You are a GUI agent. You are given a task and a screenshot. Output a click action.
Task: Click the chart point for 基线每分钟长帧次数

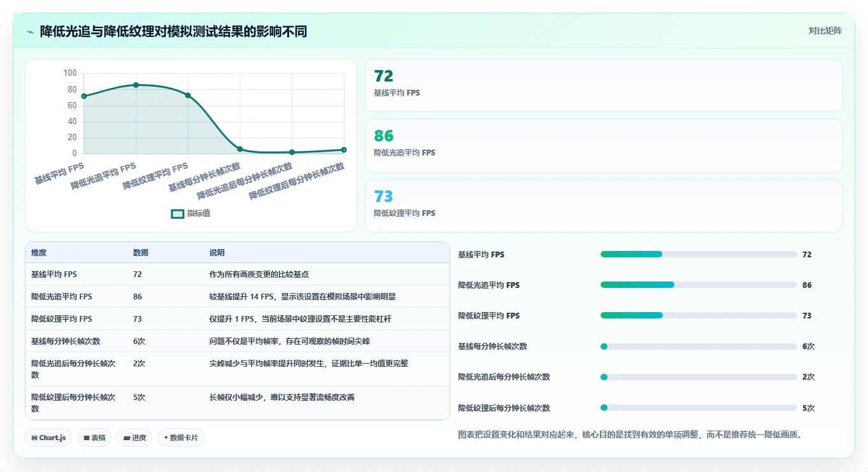pos(240,149)
